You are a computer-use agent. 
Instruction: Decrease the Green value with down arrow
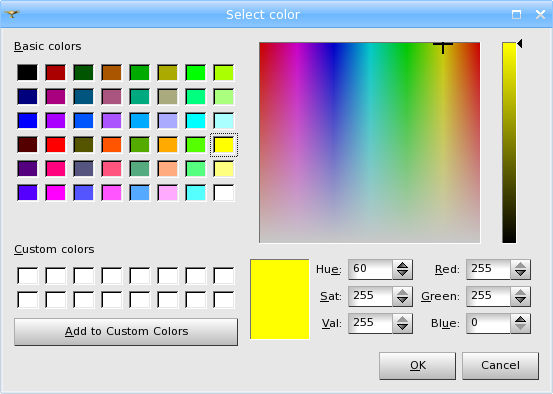[521, 301]
